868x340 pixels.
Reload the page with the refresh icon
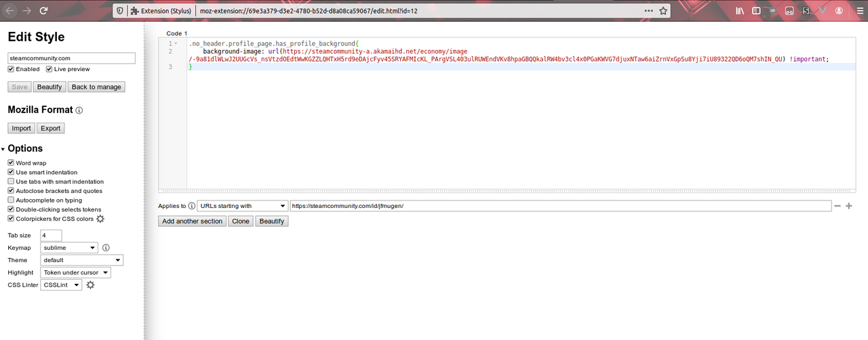44,11
